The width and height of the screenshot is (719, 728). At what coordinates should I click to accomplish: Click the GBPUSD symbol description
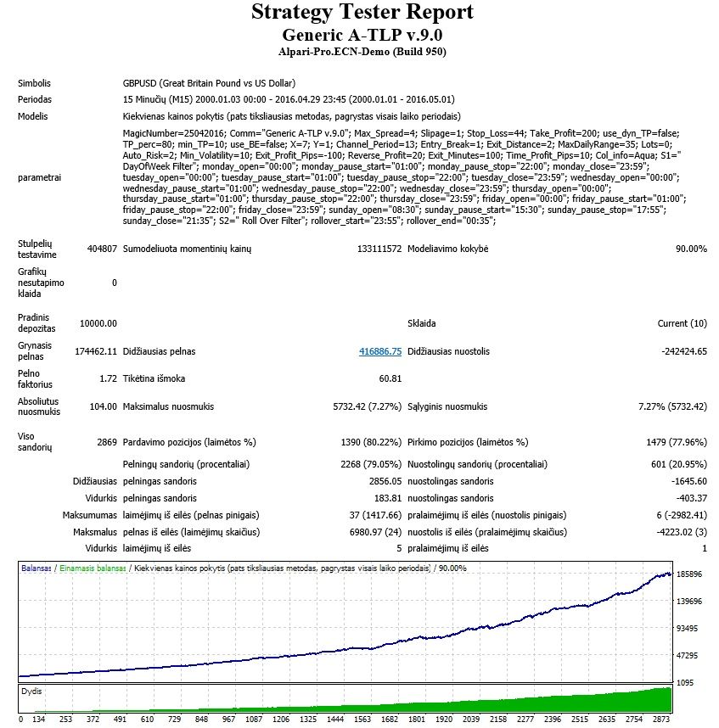(209, 83)
